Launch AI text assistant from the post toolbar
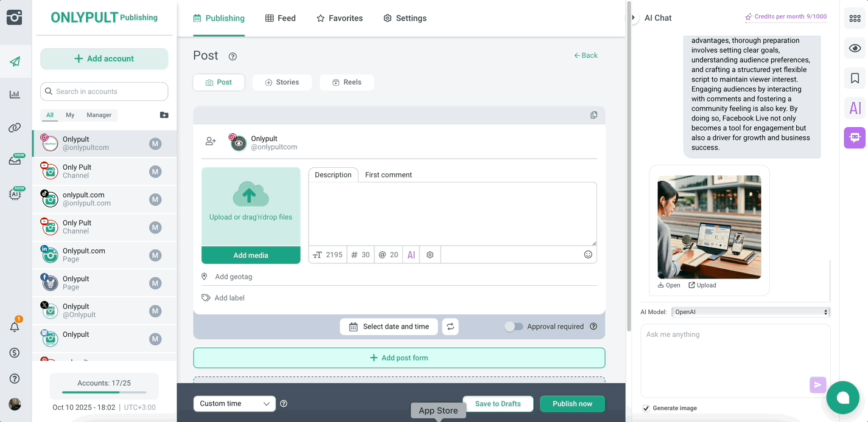 pyautogui.click(x=411, y=254)
